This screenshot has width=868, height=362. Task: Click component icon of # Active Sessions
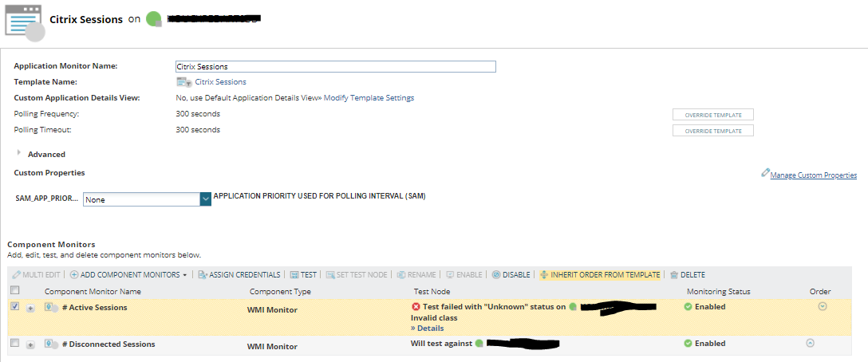(52, 307)
